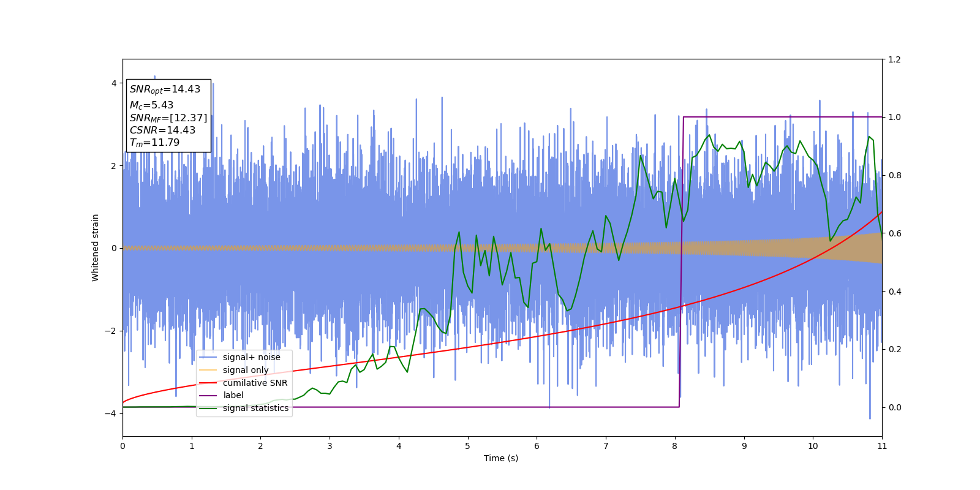
Task: Click the left y-axis tick label −4
Action: 111,413
